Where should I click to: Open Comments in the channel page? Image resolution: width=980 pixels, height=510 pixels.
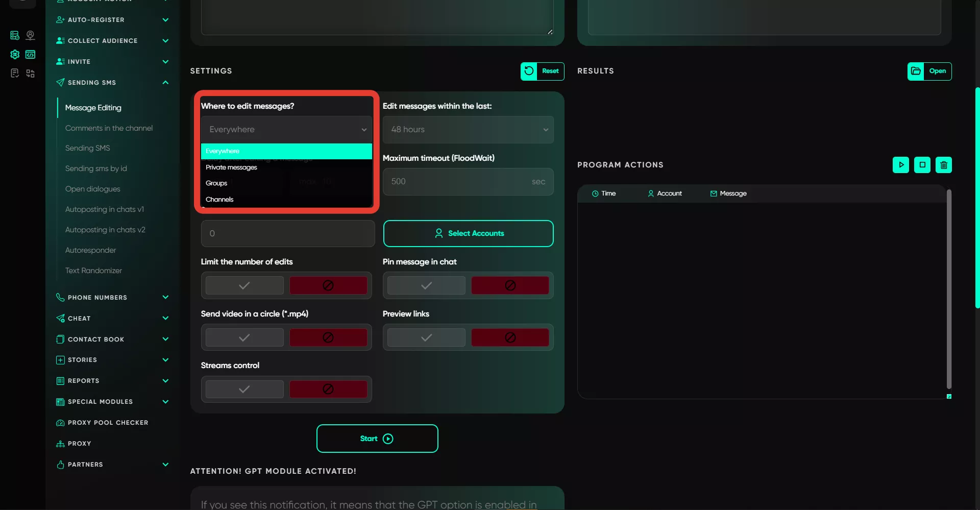(109, 128)
